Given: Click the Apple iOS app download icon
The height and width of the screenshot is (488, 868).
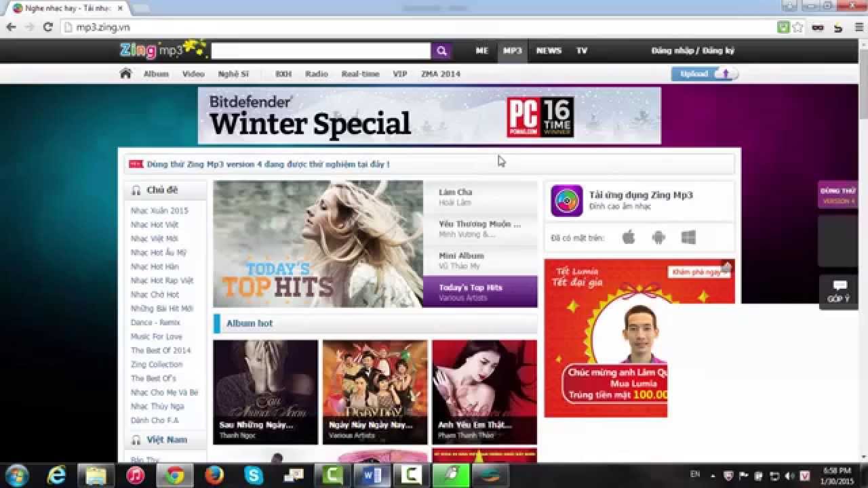Looking at the screenshot, I should point(629,237).
